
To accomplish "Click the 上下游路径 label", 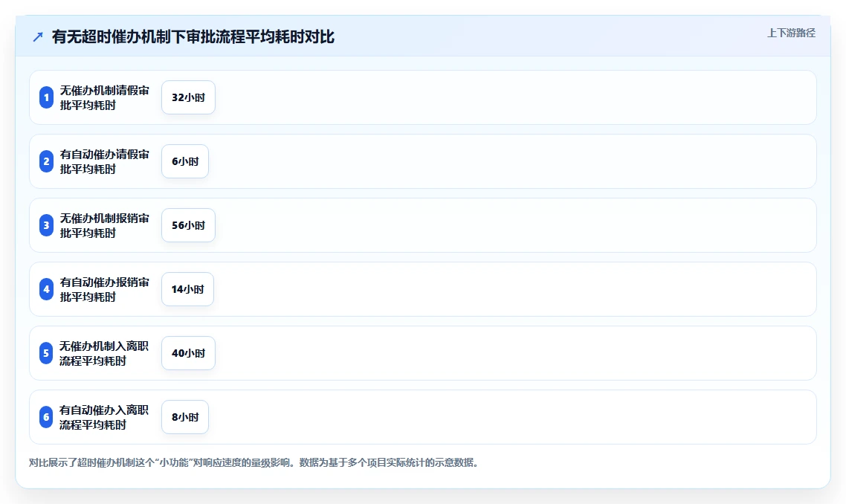I will [791, 33].
